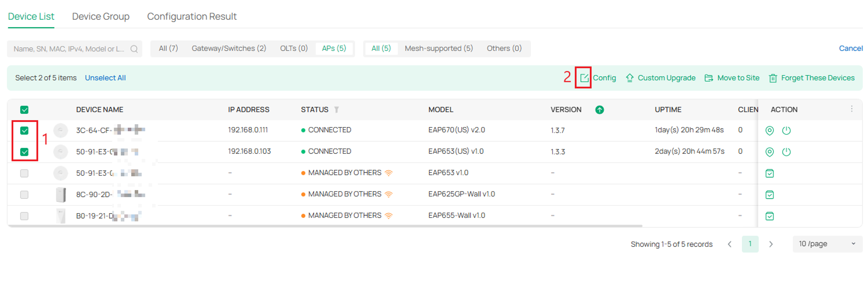Switch to the Device Group tab
868x282 pixels.
click(x=101, y=17)
